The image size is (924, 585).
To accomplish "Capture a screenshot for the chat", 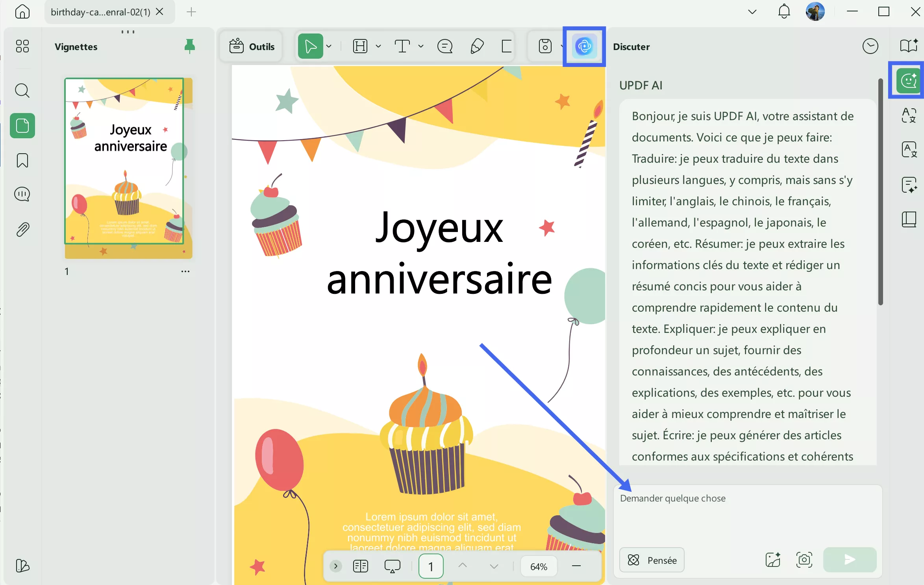I will click(x=804, y=559).
